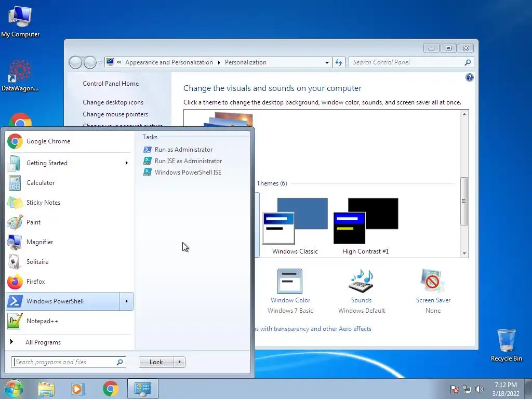
Task: Switch to Control Panel taskbar button
Action: 142,389
